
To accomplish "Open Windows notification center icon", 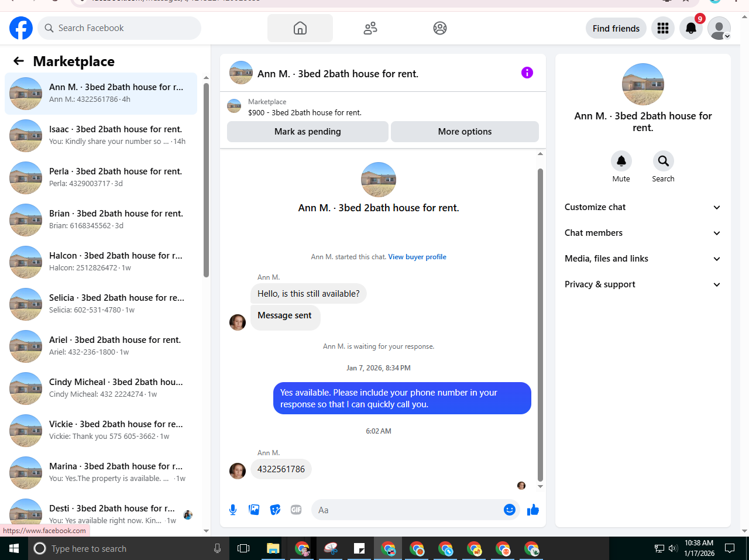I will click(x=730, y=548).
